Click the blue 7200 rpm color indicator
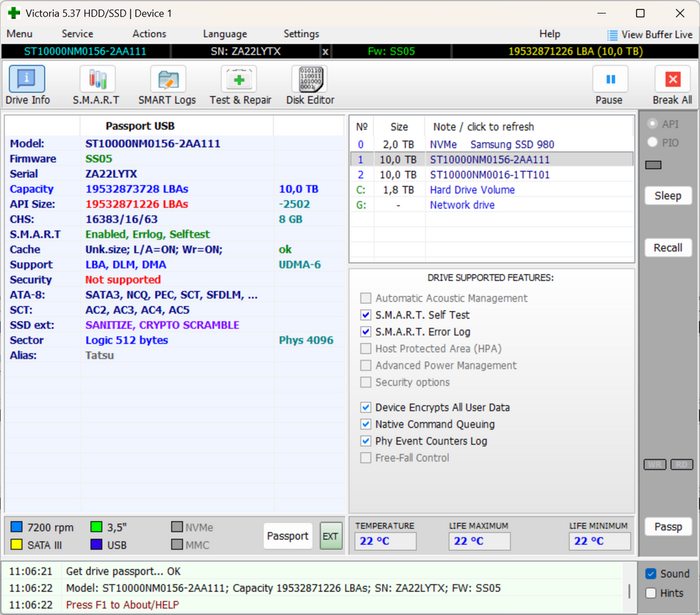Viewport: 700px width, 615px height. (16, 527)
